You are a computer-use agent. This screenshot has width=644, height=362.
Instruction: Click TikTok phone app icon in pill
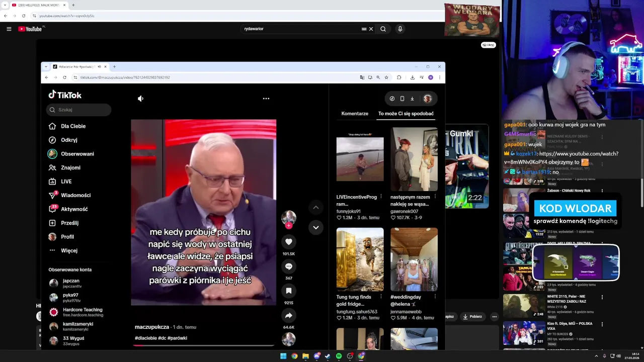[402, 99]
